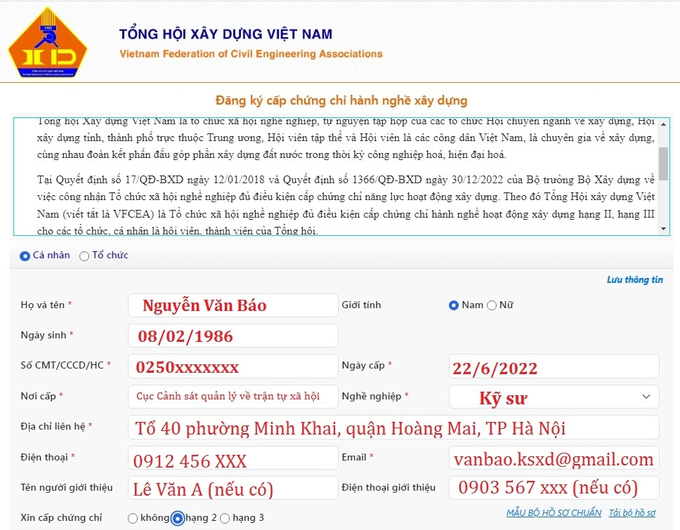Click Vietnam Federation of Civil Engineering Associations text
This screenshot has width=680, height=530.
point(251,54)
